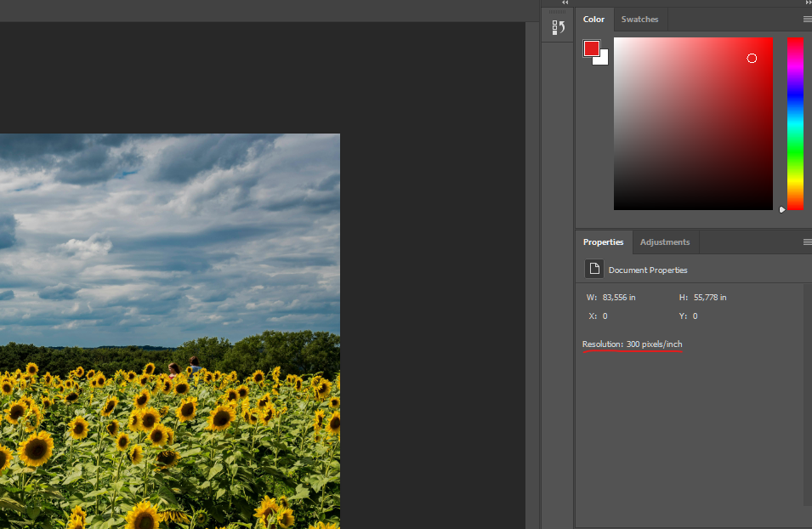Image resolution: width=812 pixels, height=529 pixels.
Task: Click the white background color swatch
Action: 602,59
